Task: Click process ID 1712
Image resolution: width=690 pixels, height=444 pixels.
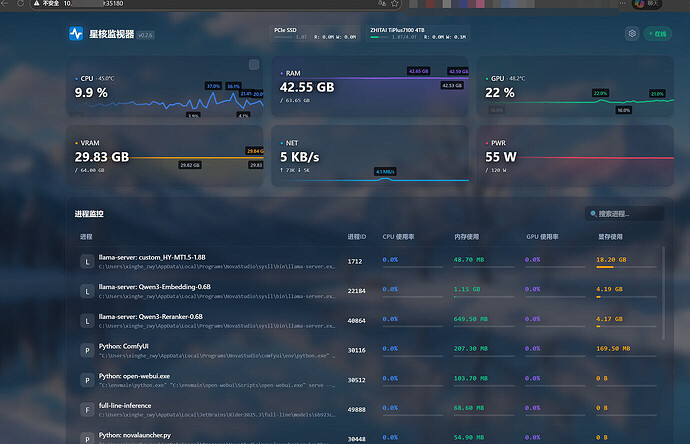Action: coord(355,261)
